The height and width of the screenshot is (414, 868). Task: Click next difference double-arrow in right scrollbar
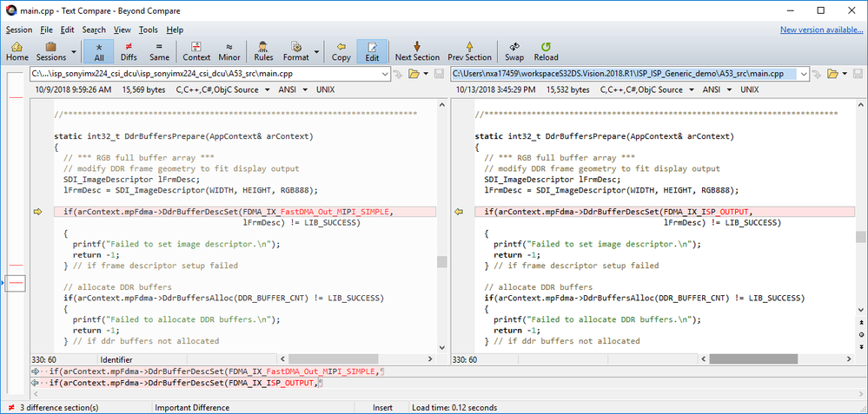tap(861, 346)
